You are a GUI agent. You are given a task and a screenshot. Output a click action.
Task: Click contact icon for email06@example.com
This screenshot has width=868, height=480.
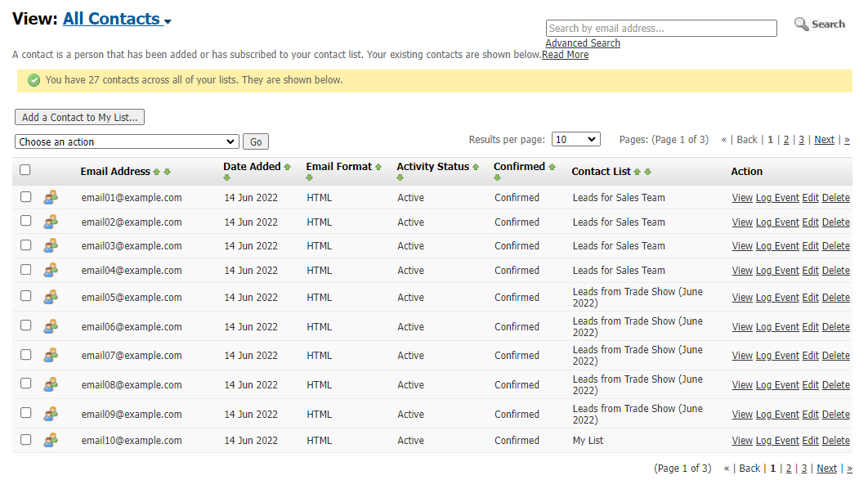coord(51,326)
